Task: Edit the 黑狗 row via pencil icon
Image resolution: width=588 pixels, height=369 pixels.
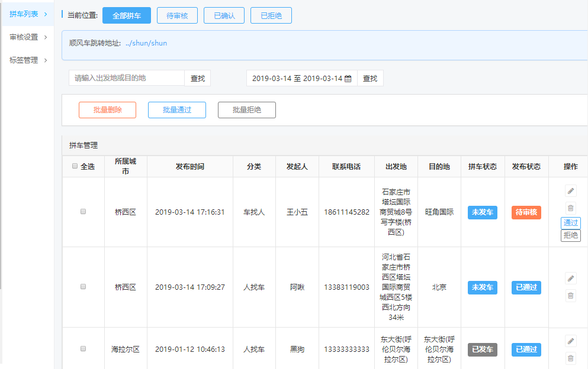Action: click(570, 341)
